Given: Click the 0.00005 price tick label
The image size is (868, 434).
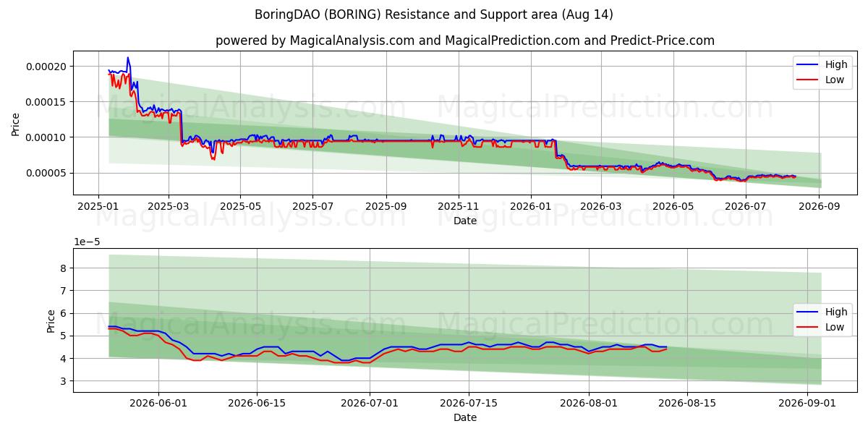Looking at the screenshot, I should [x=46, y=173].
